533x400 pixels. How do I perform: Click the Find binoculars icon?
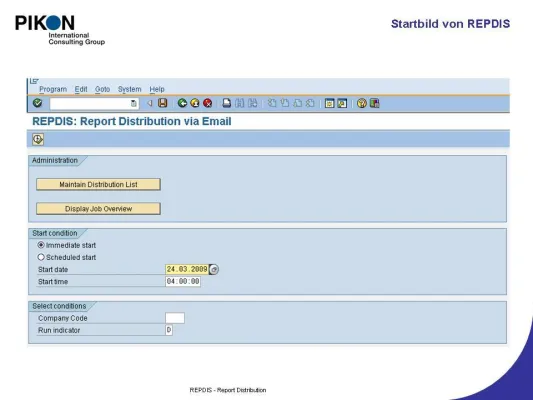[x=240, y=103]
